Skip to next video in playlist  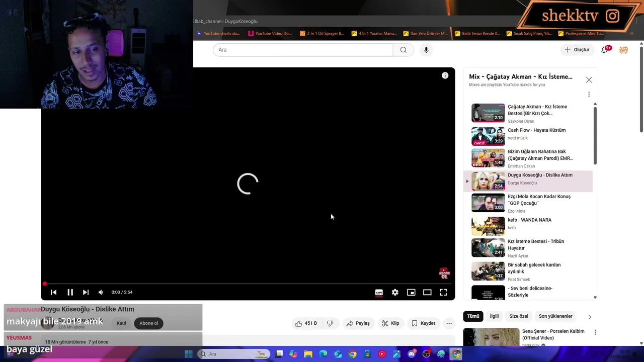86,292
